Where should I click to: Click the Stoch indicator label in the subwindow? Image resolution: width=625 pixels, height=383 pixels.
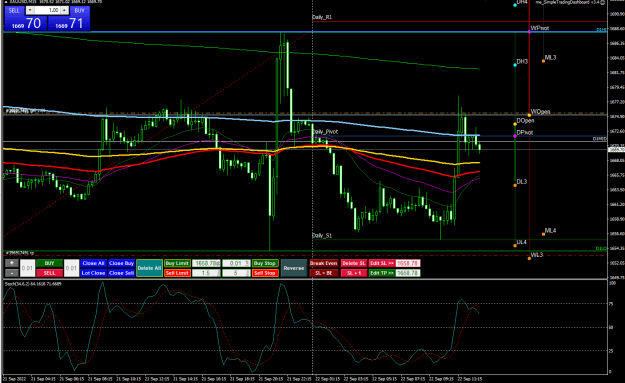coord(33,284)
